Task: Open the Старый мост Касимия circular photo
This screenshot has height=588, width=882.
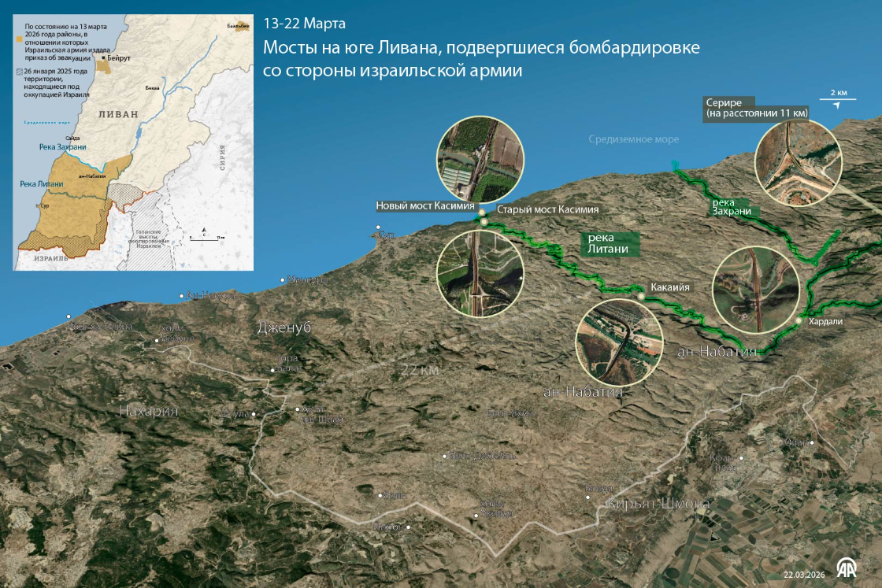Action: [480, 273]
